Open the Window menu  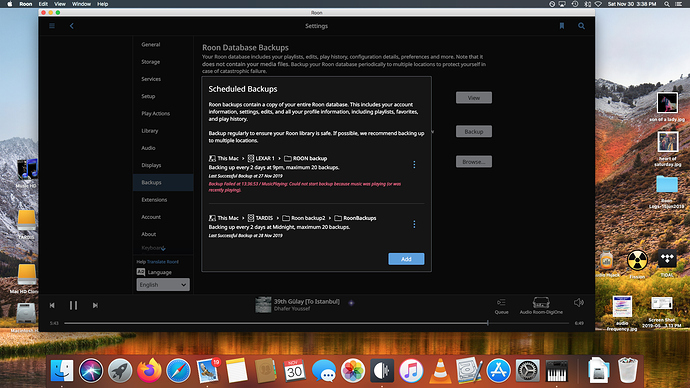pos(81,4)
